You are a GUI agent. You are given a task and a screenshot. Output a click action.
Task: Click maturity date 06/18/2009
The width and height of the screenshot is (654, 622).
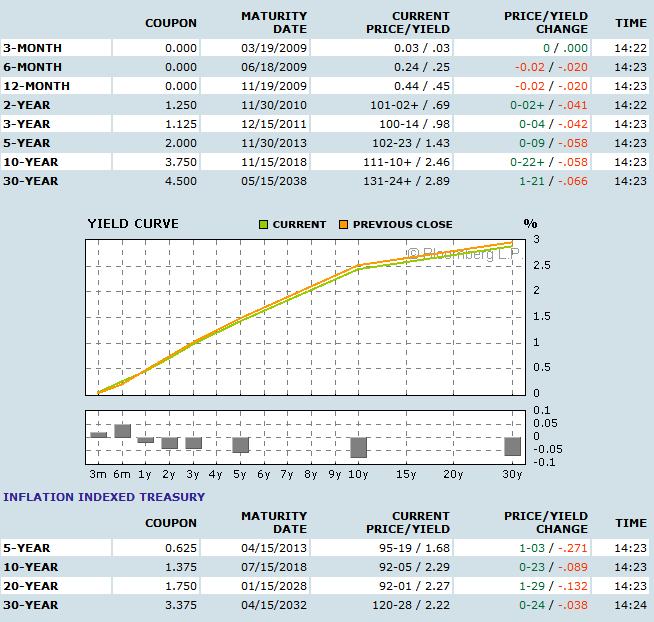[274, 67]
